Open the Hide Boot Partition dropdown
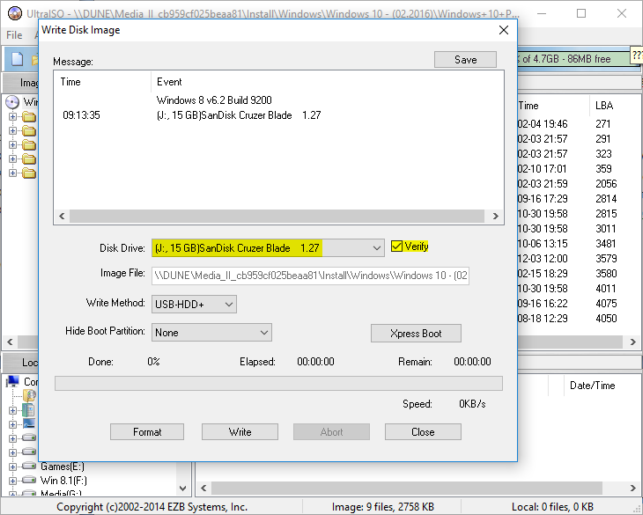Image resolution: width=643 pixels, height=515 pixels. (212, 333)
